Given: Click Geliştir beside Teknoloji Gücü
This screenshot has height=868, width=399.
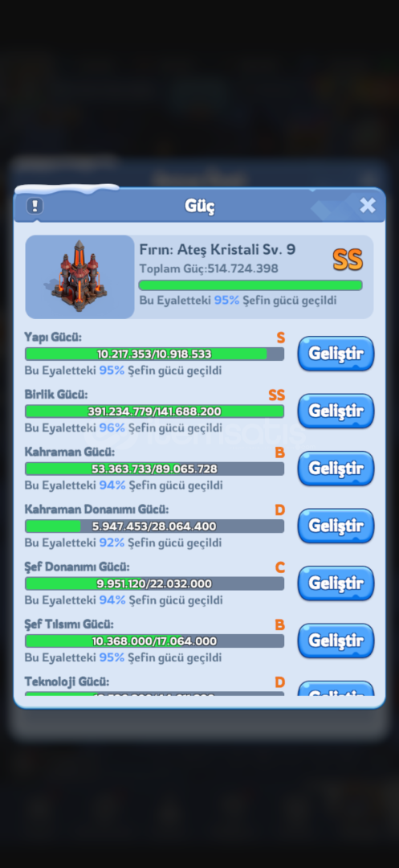Looking at the screenshot, I should 336,689.
